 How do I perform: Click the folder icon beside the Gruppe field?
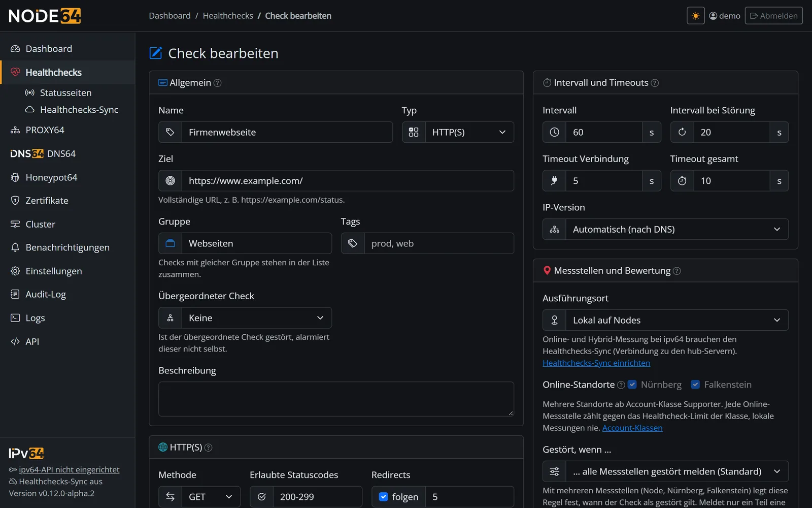coord(171,243)
